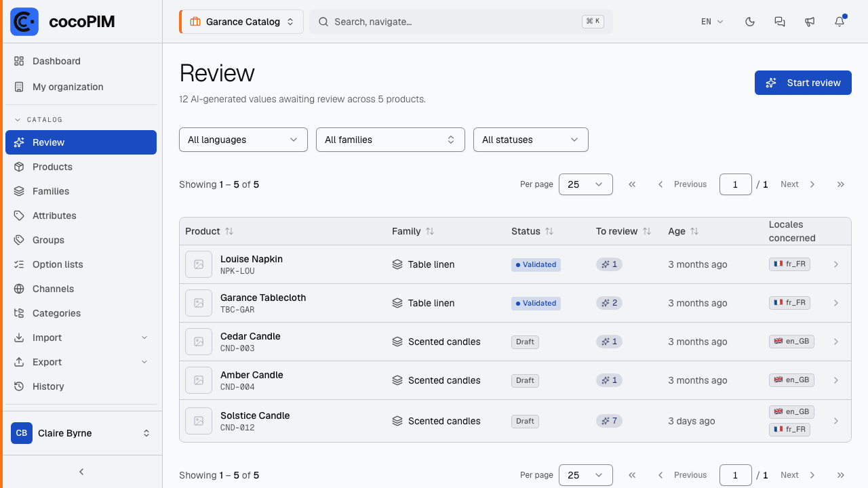This screenshot has height=488, width=868.
Task: Expand the Import menu
Action: click(x=81, y=338)
